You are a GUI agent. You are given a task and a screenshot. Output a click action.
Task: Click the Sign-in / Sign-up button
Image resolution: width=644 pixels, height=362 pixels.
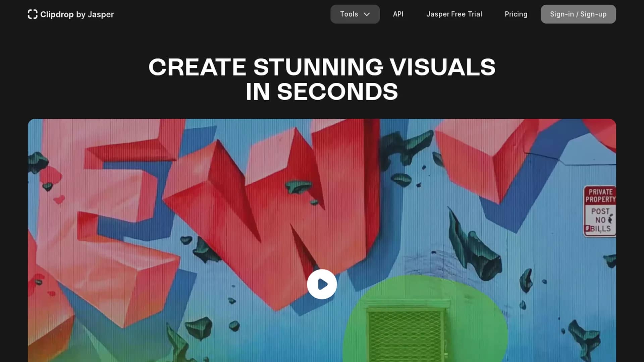(x=578, y=14)
